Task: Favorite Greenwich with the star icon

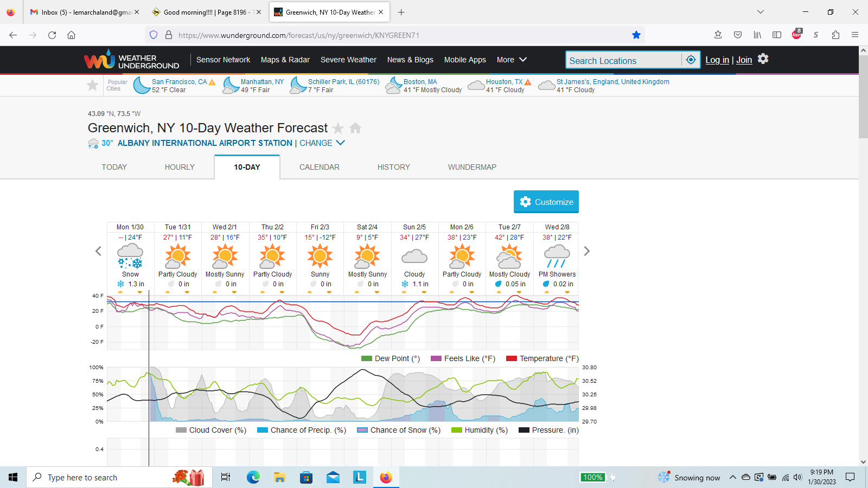Action: (x=338, y=128)
